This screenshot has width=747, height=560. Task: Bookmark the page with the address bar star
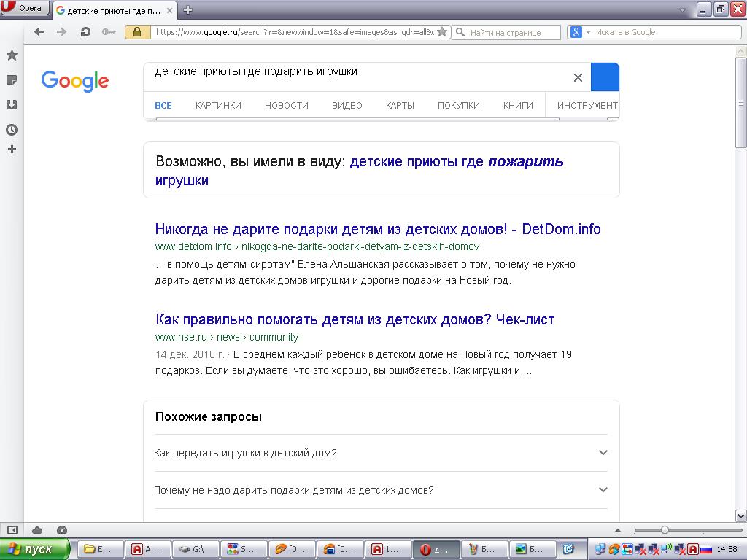(442, 32)
